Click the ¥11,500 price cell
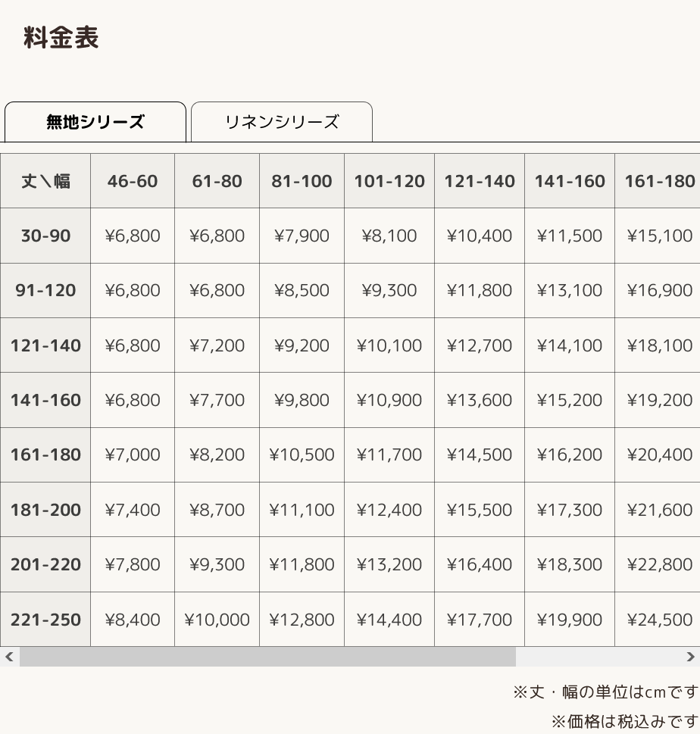Screen dimensions: 700x734 [x=570, y=236]
